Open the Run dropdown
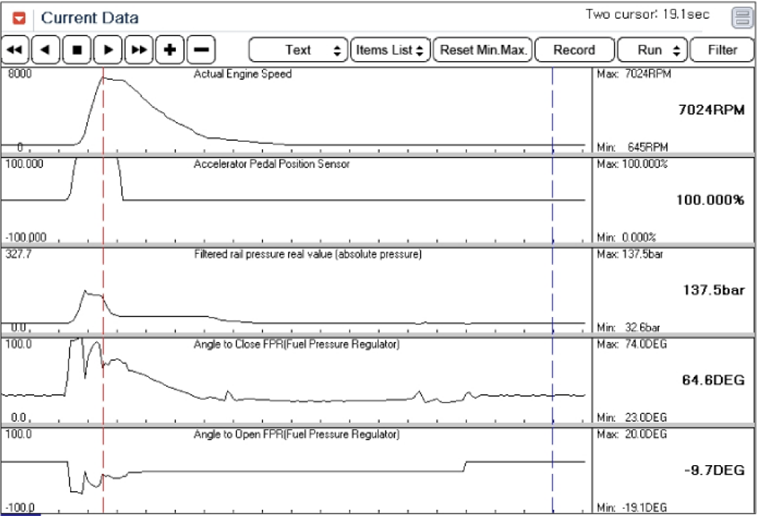Viewport: 757px width, 516px height. pos(653,50)
